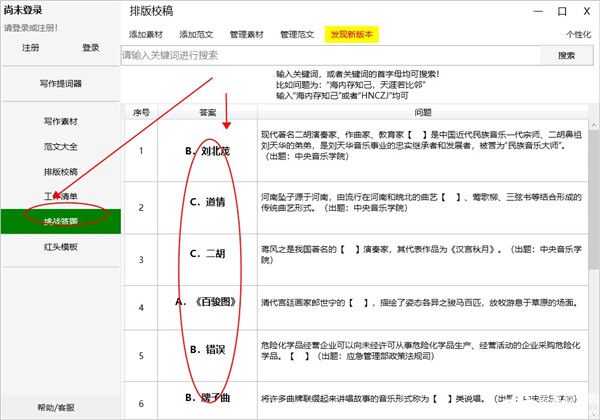Click the 注册 register button

pyautogui.click(x=31, y=47)
